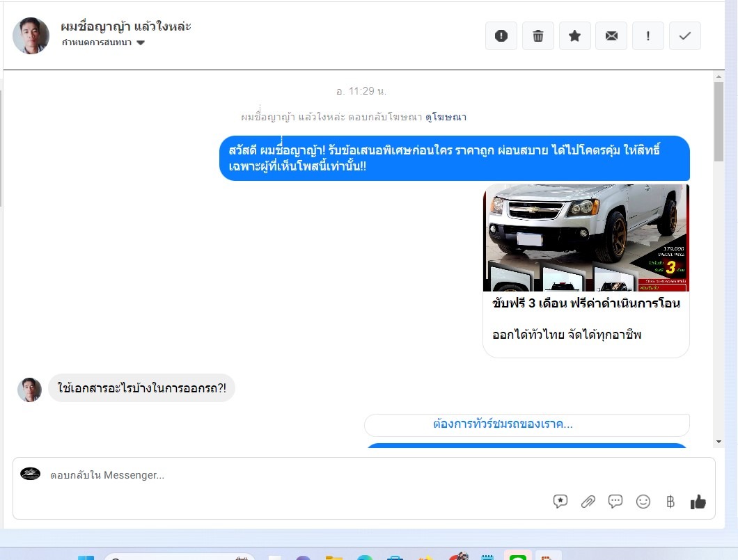The height and width of the screenshot is (560, 738).
Task: Delete conversation using trash icon
Action: (x=538, y=36)
